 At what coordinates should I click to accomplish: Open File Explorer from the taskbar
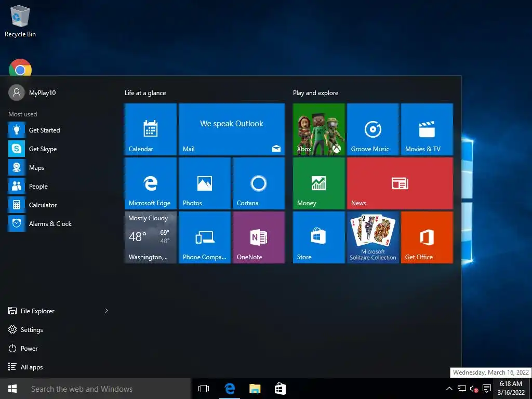tap(255, 389)
